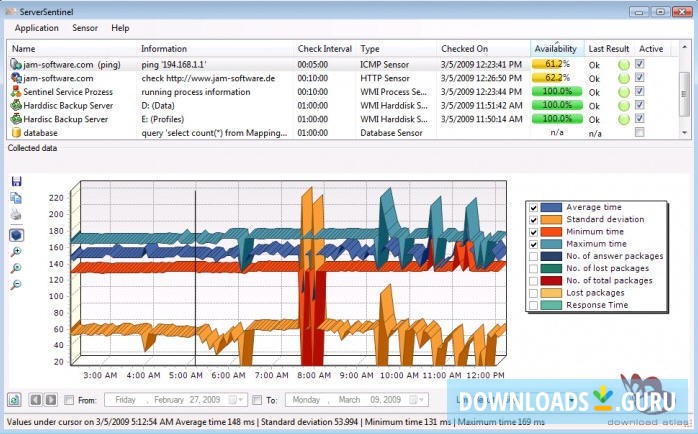Click the 61.2% availability bar
This screenshot has height=434, width=698.
click(557, 64)
